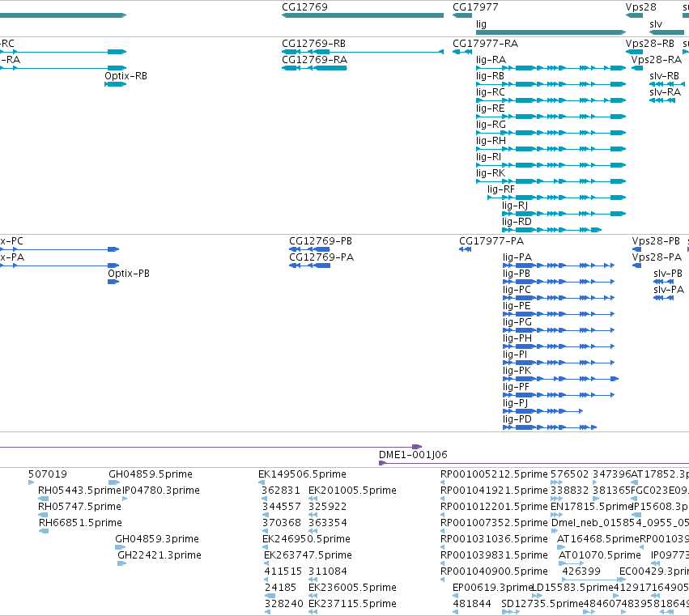Image resolution: width=689 pixels, height=616 pixels.
Task: Click lig-RG transcript label
Action: coord(491,125)
